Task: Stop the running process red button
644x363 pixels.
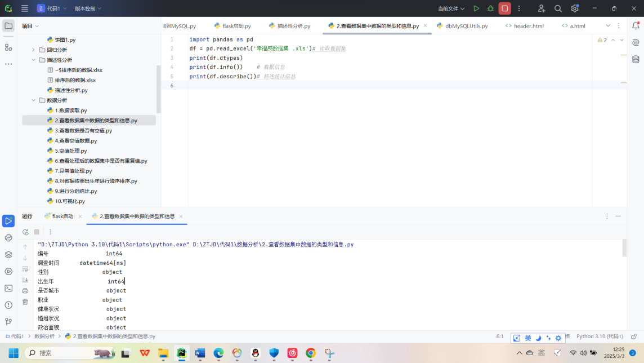Action: [x=505, y=8]
